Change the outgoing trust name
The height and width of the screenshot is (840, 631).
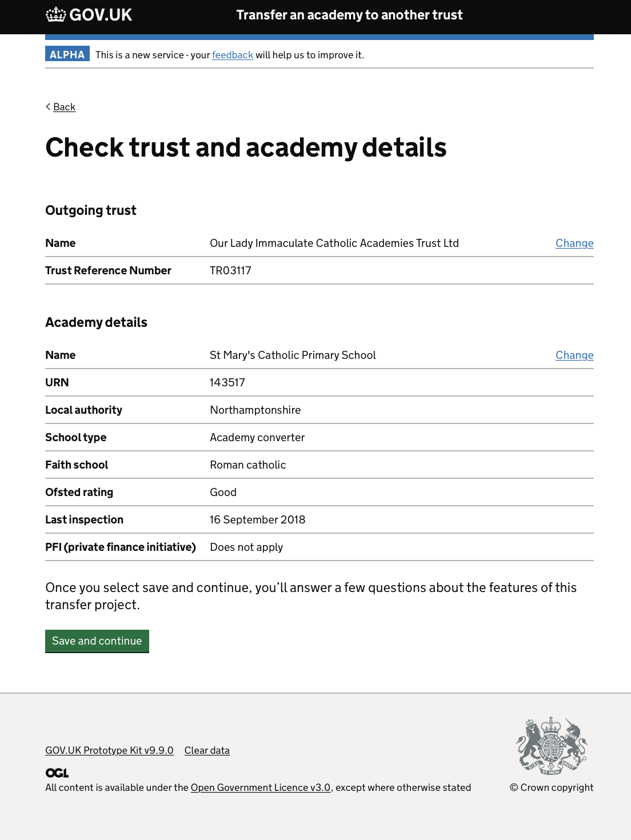point(574,243)
